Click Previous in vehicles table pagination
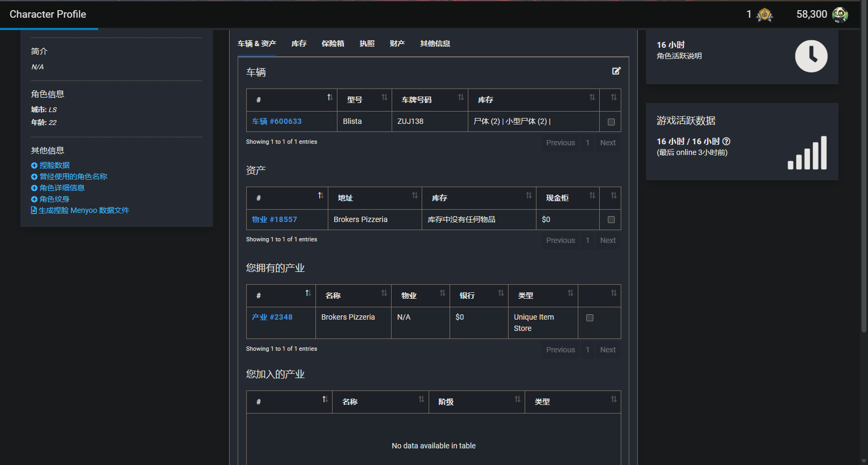This screenshot has width=868, height=465. click(561, 143)
